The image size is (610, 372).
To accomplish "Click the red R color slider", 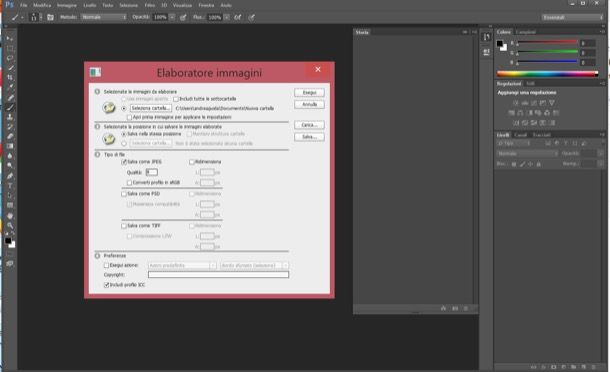I will pyautogui.click(x=547, y=43).
